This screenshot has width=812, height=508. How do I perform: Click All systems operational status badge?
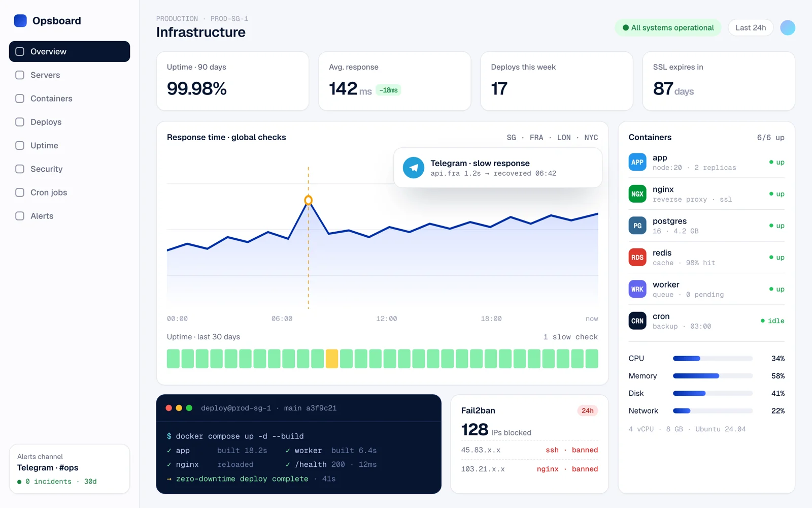coord(668,27)
